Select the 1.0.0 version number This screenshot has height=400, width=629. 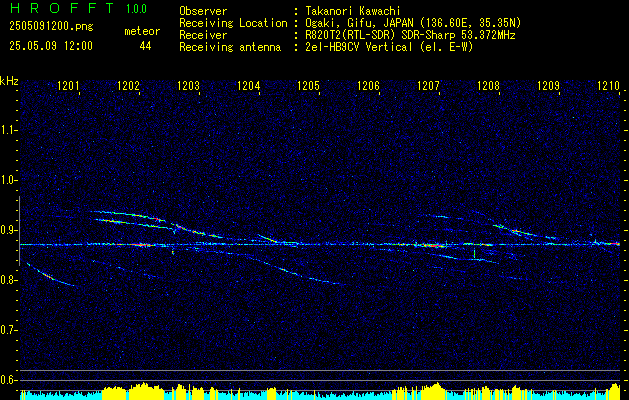(x=136, y=9)
